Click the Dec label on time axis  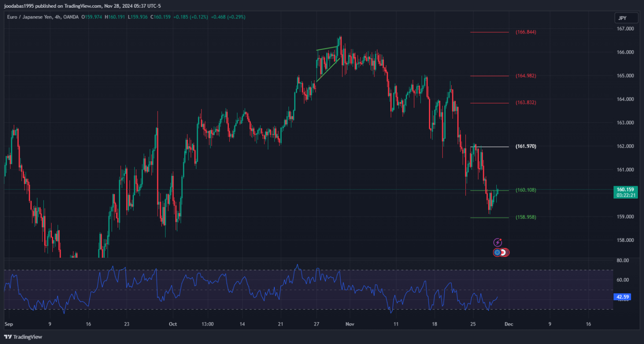pyautogui.click(x=508, y=324)
